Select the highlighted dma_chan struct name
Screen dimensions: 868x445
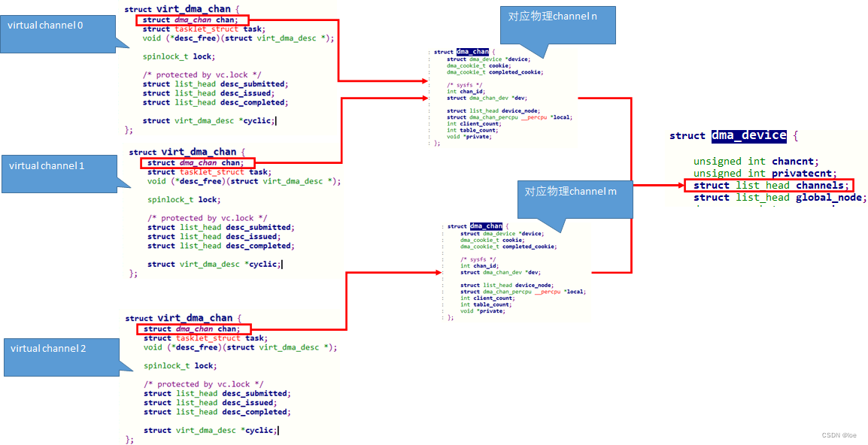coord(472,51)
